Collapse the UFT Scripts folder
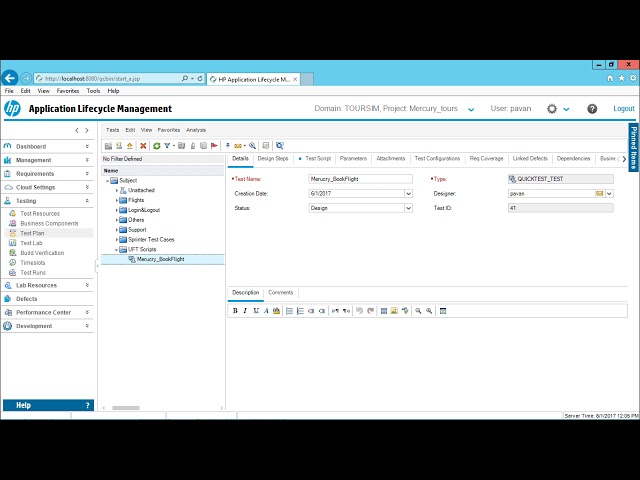The image size is (640, 480). [x=116, y=249]
